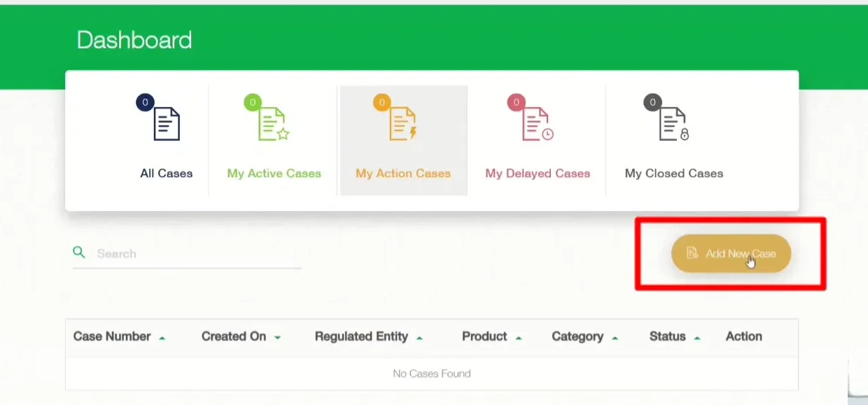Click the search magnifier icon
Image resolution: width=868 pixels, height=405 pixels.
point(79,252)
